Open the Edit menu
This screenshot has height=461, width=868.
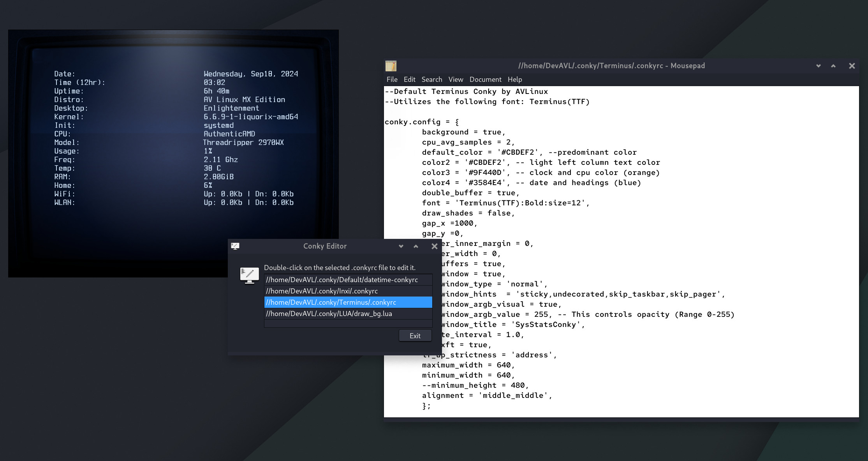[x=409, y=79]
